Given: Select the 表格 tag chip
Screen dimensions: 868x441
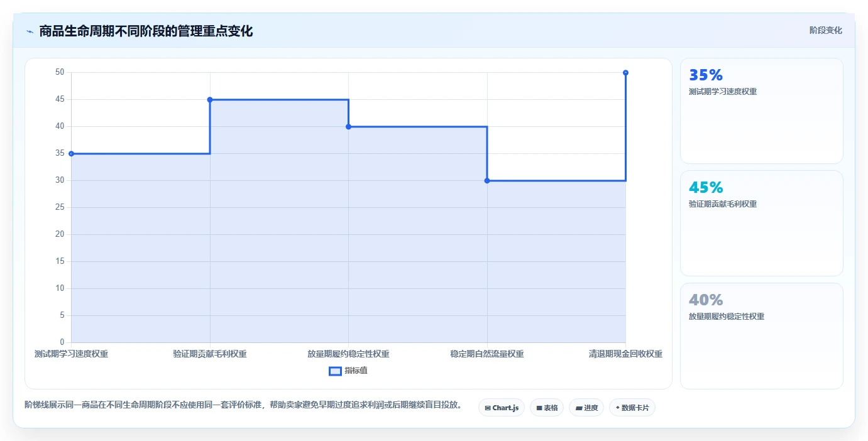Looking at the screenshot, I should pyautogui.click(x=547, y=408).
